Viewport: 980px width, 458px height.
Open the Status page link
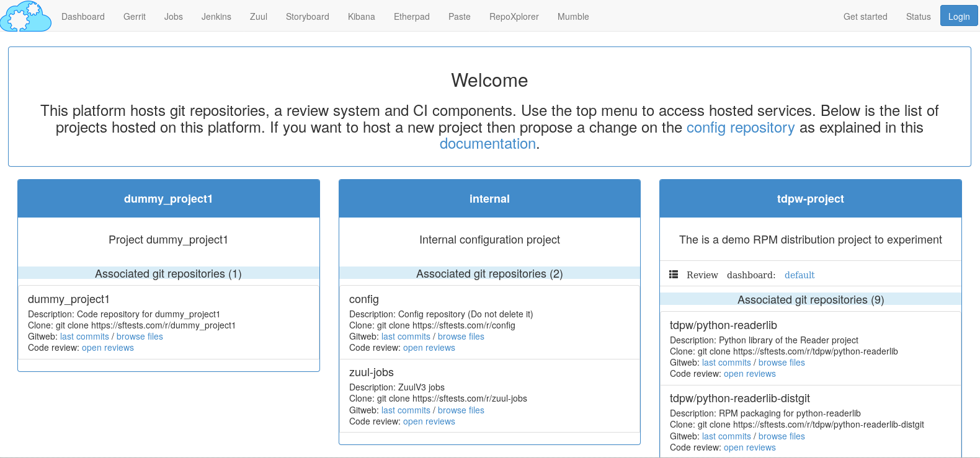pyautogui.click(x=918, y=17)
